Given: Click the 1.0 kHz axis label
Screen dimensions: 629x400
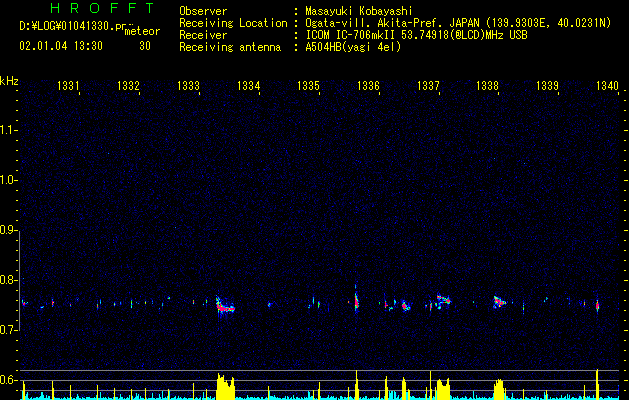Looking at the screenshot, I should pos(8,180).
